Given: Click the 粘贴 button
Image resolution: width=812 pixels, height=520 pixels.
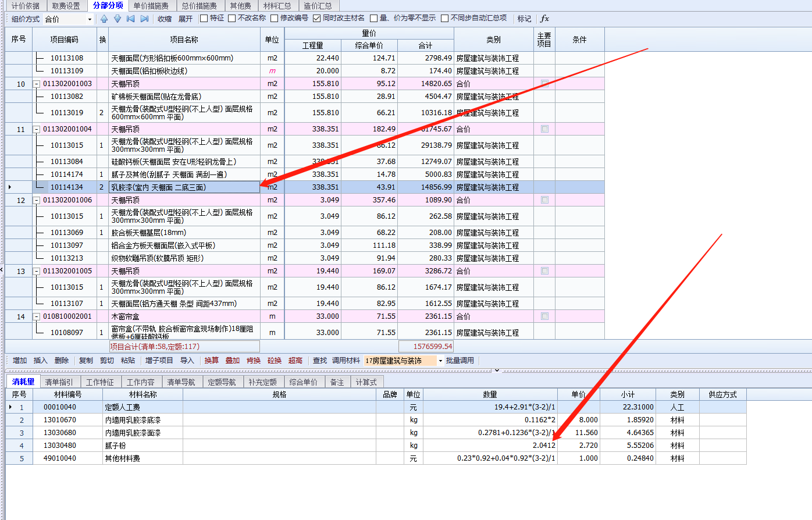Looking at the screenshot, I should tap(128, 361).
